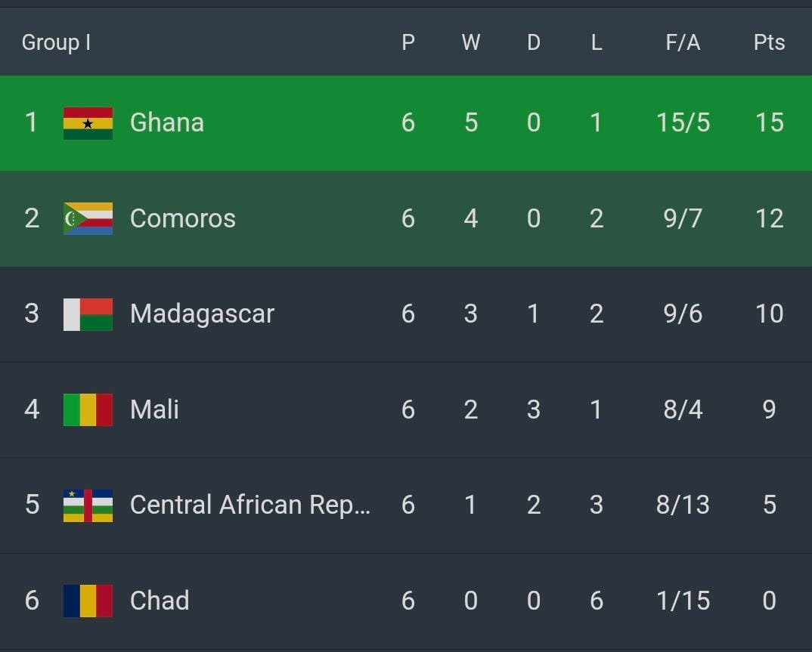Click the Mali flag icon
The height and width of the screenshot is (652, 812).
(88, 409)
